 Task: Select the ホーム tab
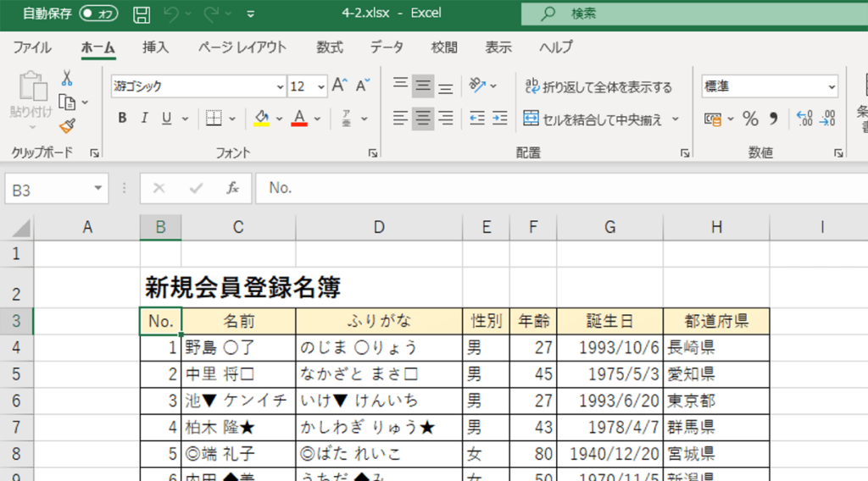tap(98, 47)
